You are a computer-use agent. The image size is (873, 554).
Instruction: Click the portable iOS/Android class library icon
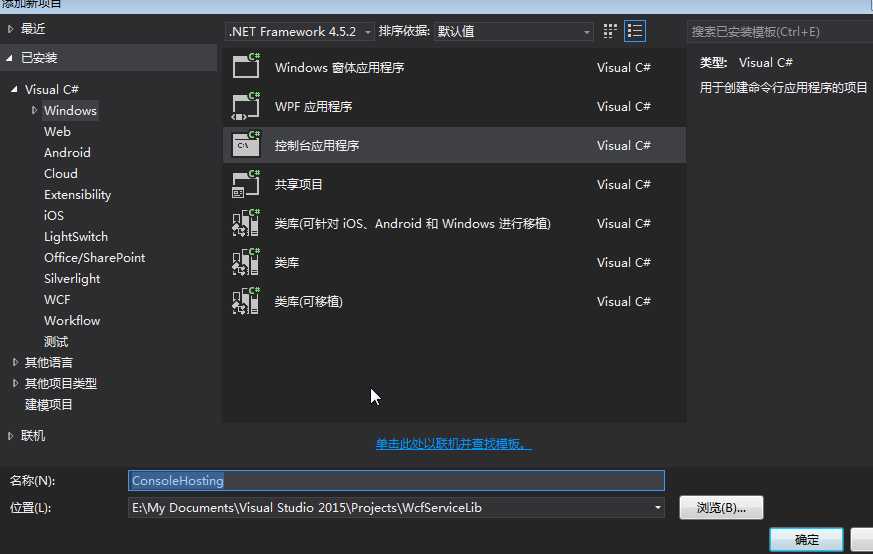click(x=246, y=223)
